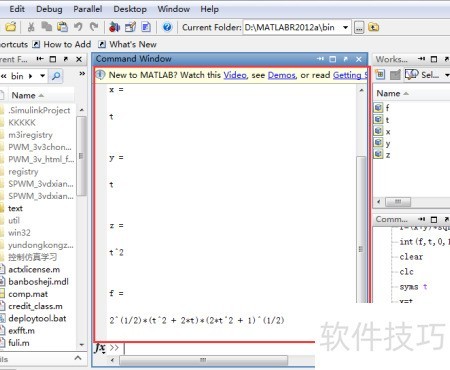This screenshot has height=370, width=450.
Task: Open the bin folder history dropdown arrow
Action: [42, 76]
